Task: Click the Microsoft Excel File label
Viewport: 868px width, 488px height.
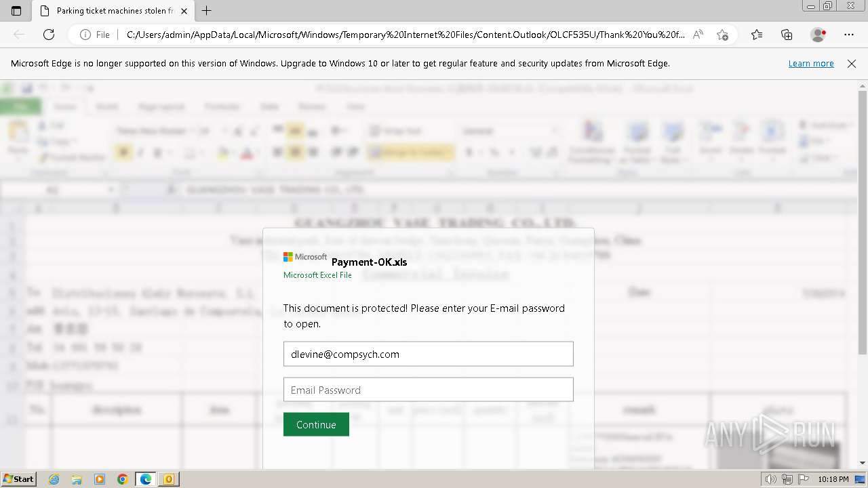Action: coord(317,275)
